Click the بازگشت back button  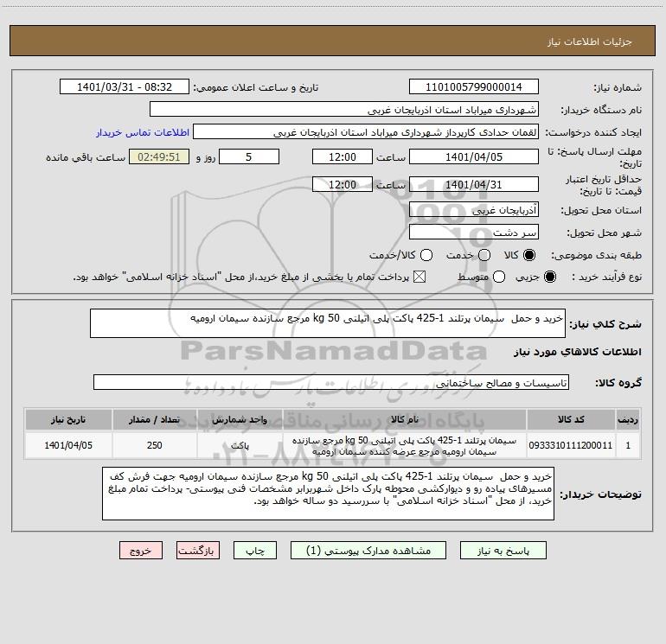(198, 551)
